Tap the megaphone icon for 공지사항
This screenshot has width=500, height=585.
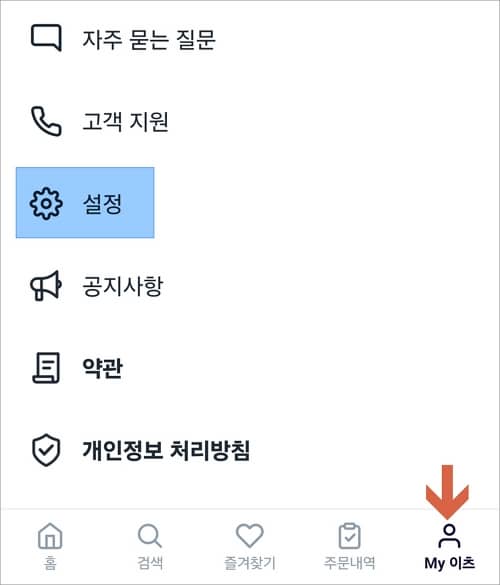(46, 286)
